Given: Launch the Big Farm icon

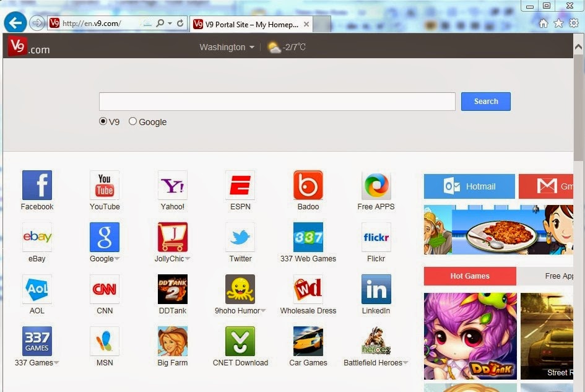Looking at the screenshot, I should point(172,341).
